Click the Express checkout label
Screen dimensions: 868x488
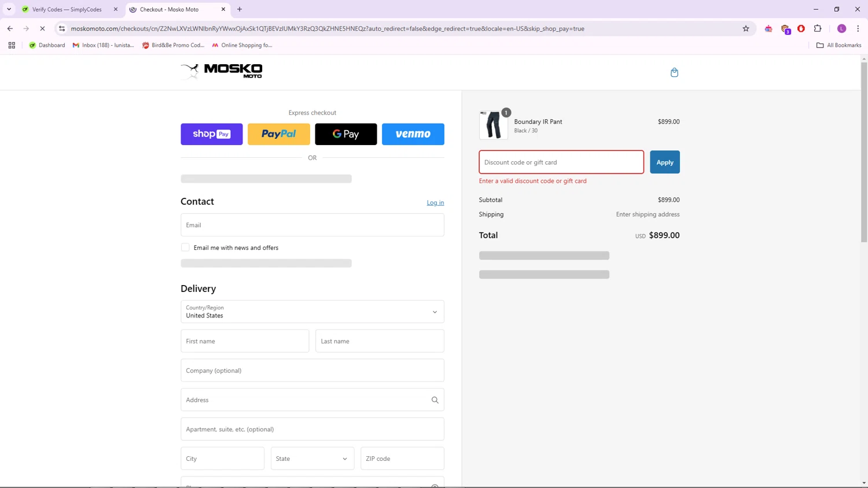tap(312, 113)
